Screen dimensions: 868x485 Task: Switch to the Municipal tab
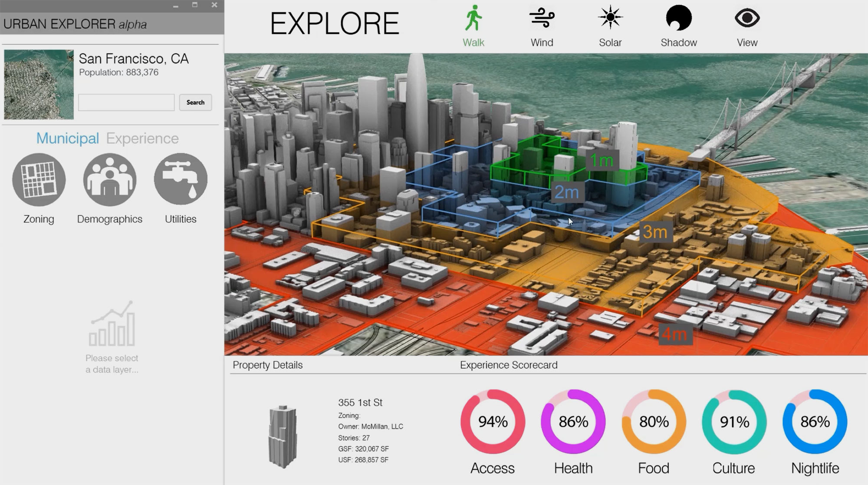pyautogui.click(x=68, y=138)
